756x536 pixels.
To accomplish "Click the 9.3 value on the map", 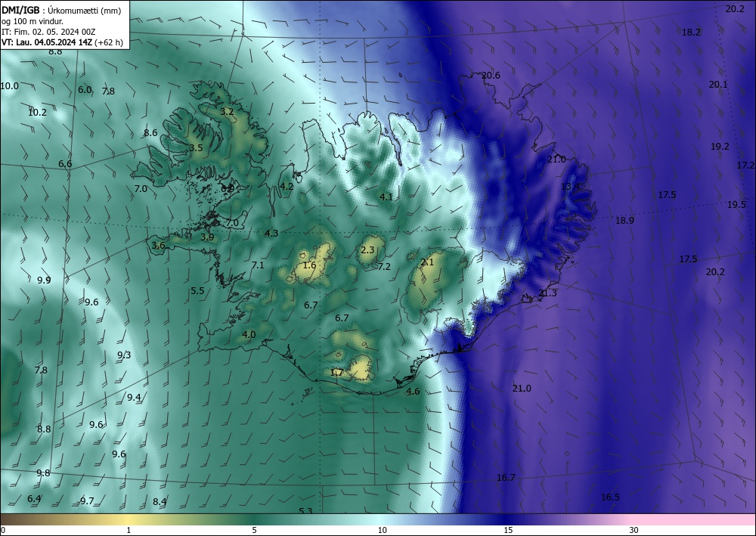I will pos(124,355).
